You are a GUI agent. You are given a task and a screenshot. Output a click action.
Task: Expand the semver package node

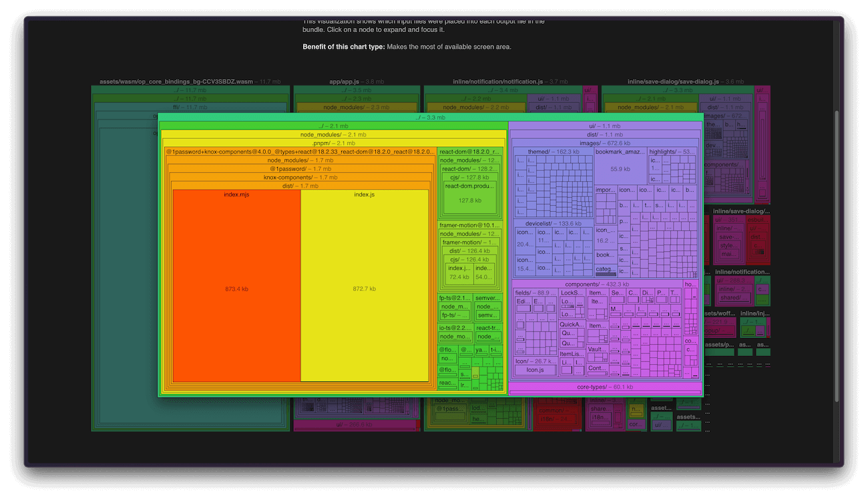point(488,298)
